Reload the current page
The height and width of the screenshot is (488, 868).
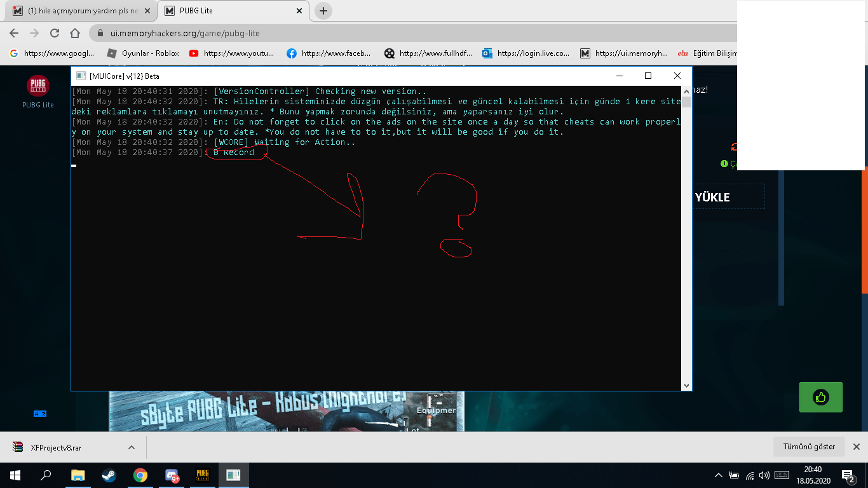pos(55,33)
